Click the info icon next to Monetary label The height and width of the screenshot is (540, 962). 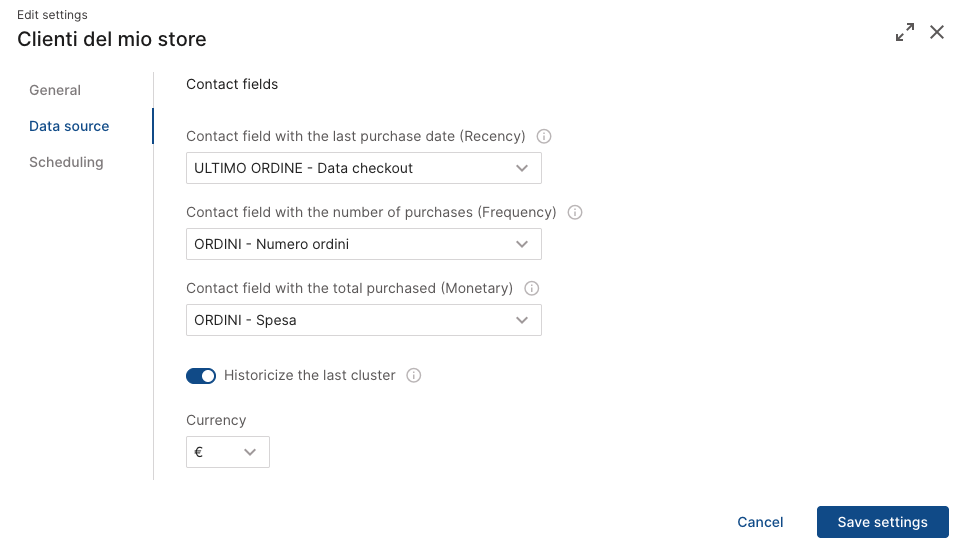point(532,288)
